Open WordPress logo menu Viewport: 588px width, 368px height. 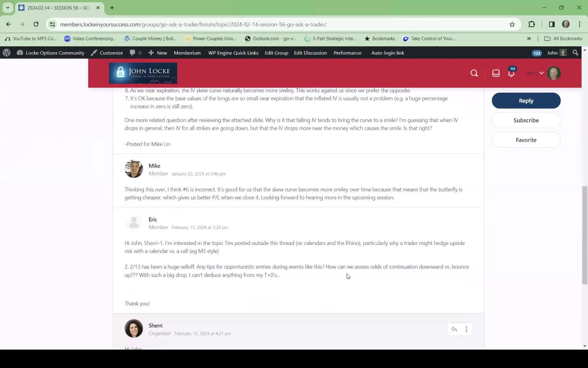(6, 53)
